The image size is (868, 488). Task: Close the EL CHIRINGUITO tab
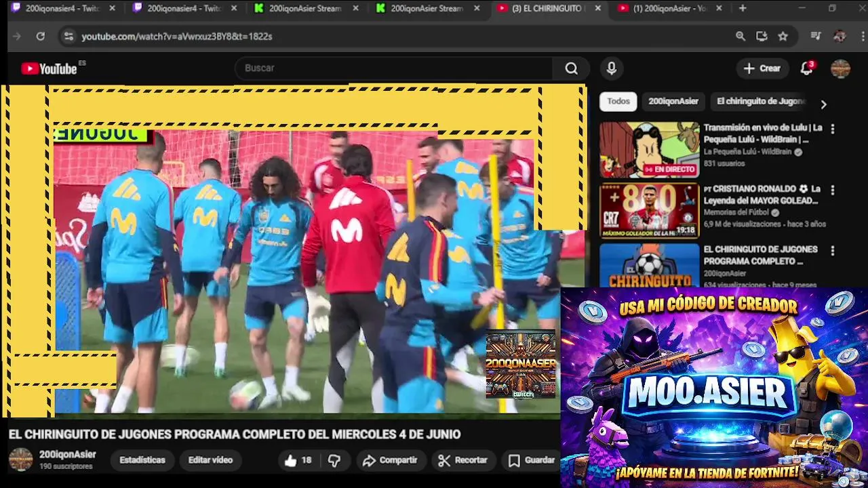[x=597, y=8]
